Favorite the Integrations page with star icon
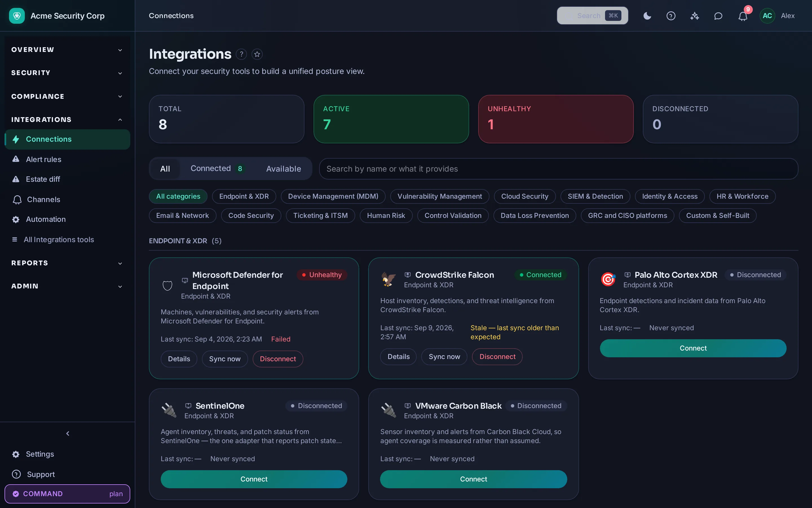 [x=257, y=54]
